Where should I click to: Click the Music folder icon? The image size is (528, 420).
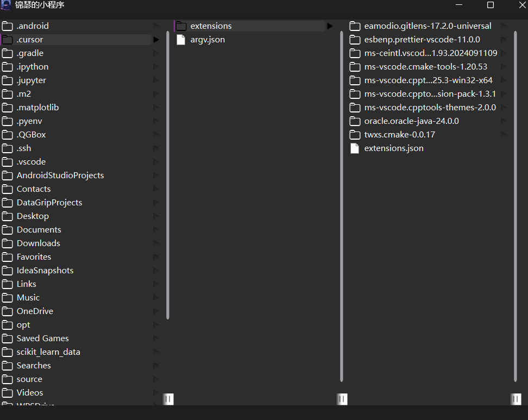tap(8, 297)
